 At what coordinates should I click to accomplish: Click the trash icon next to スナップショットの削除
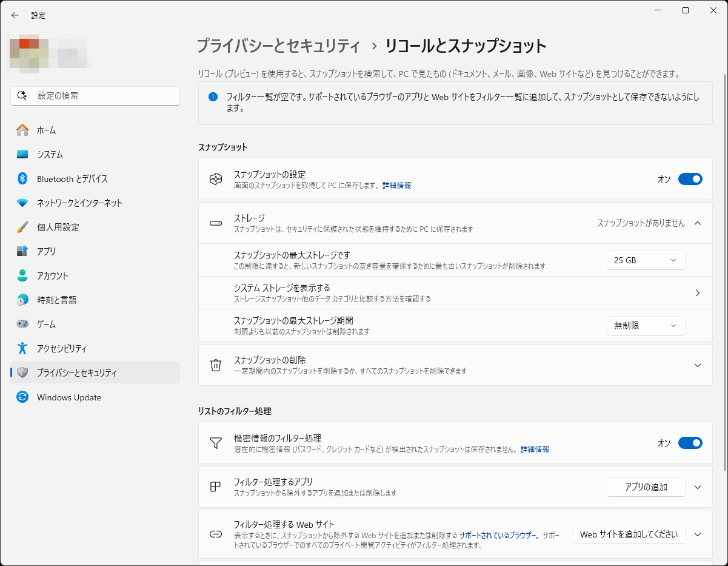click(x=215, y=365)
